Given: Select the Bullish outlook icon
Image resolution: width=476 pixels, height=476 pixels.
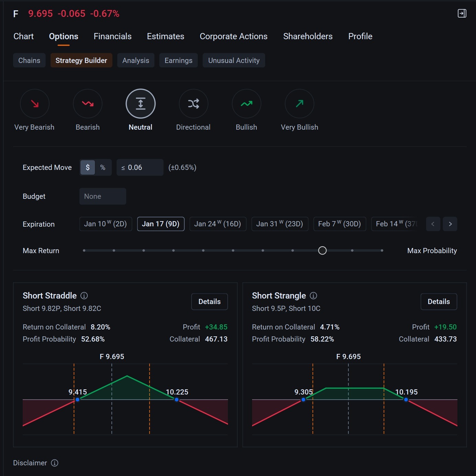Looking at the screenshot, I should (x=247, y=104).
